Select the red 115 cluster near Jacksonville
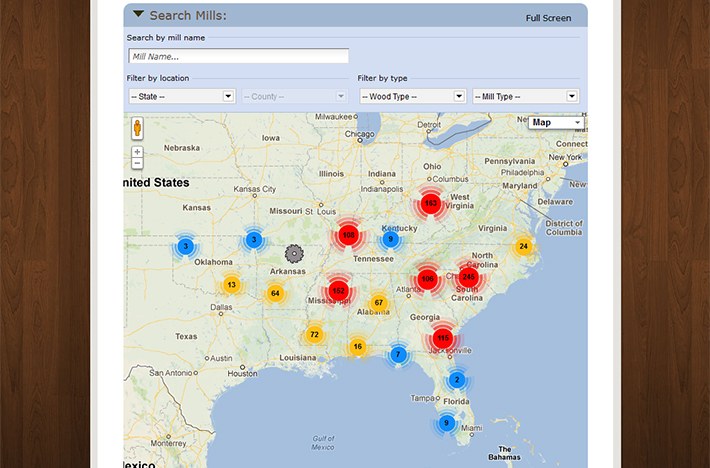The width and height of the screenshot is (710, 468). 443,338
